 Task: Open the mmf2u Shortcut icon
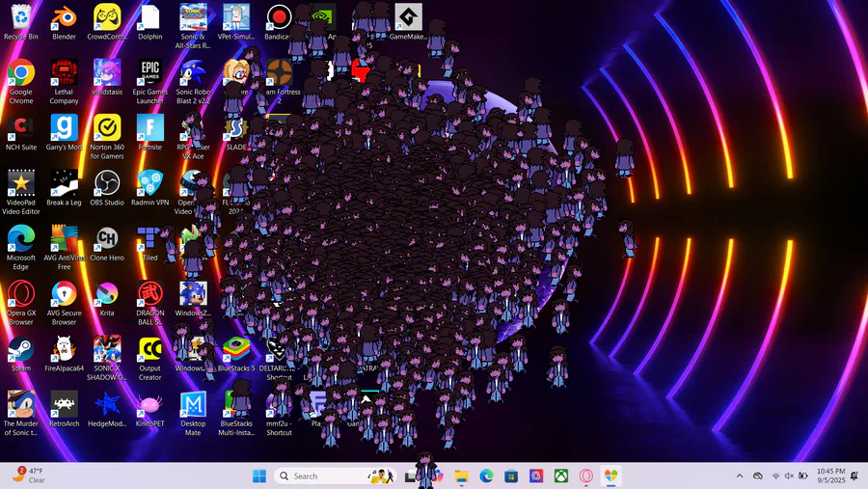coord(279,414)
